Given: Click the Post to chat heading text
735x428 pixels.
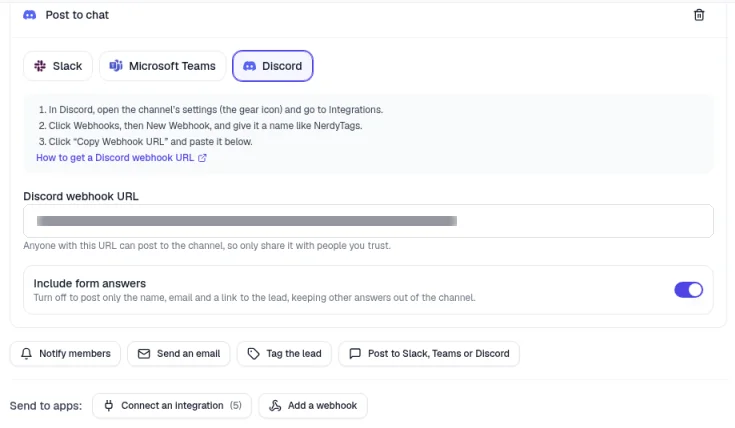Looking at the screenshot, I should click(77, 15).
